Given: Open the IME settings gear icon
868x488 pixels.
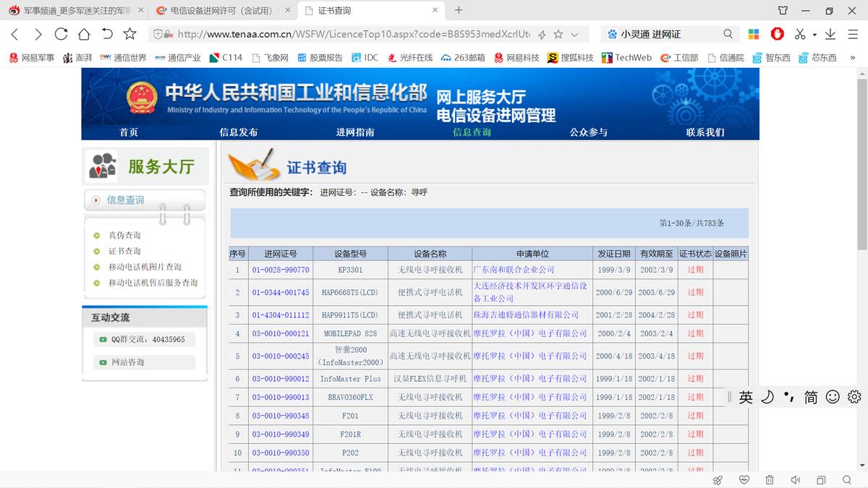Looking at the screenshot, I should coord(854,397).
